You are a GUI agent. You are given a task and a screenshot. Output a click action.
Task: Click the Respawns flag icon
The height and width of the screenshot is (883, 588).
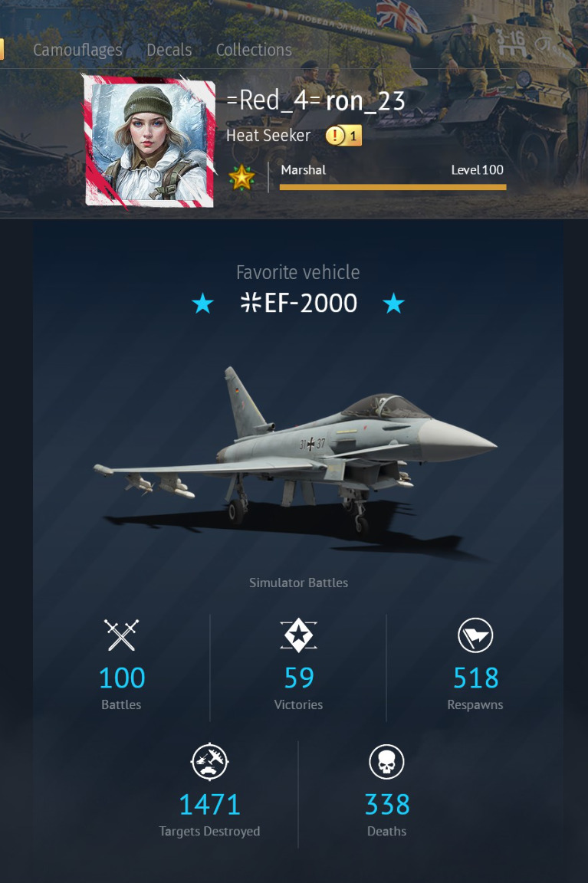coord(475,635)
